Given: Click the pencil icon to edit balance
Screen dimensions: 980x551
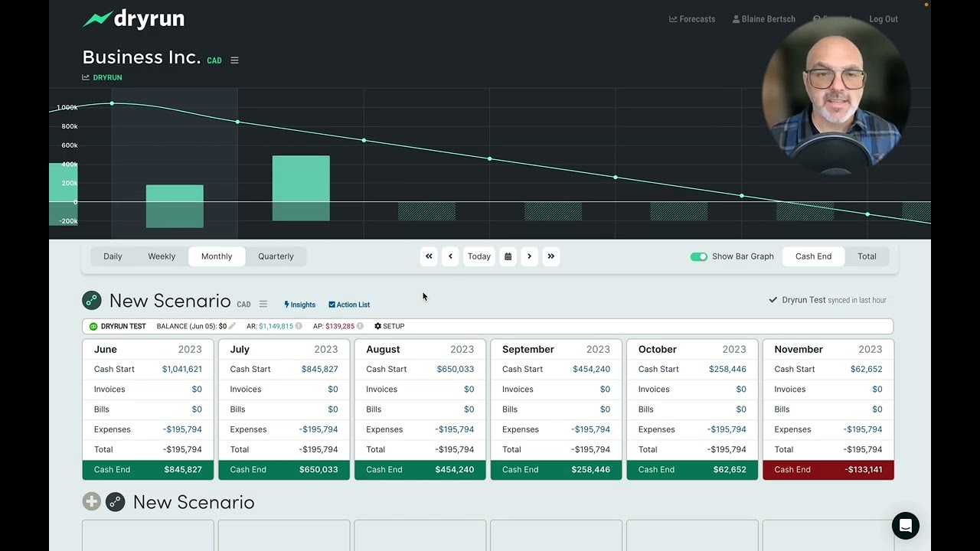Looking at the screenshot, I should click(232, 326).
